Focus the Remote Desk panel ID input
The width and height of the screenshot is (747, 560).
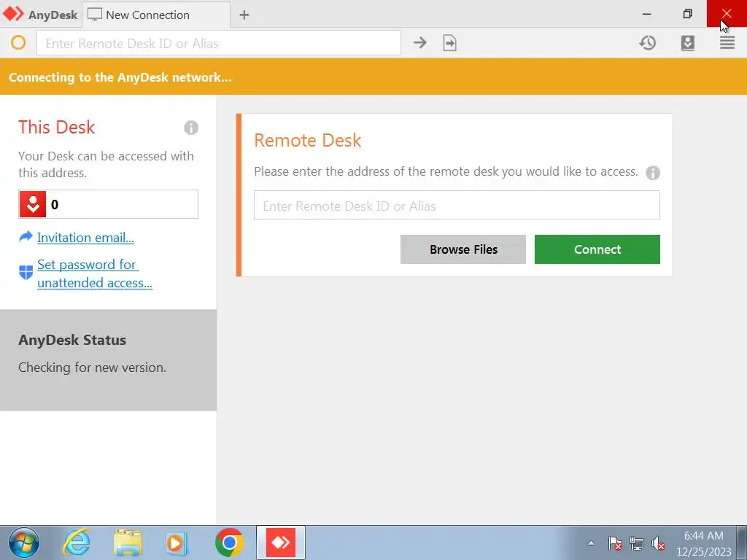[457, 205]
